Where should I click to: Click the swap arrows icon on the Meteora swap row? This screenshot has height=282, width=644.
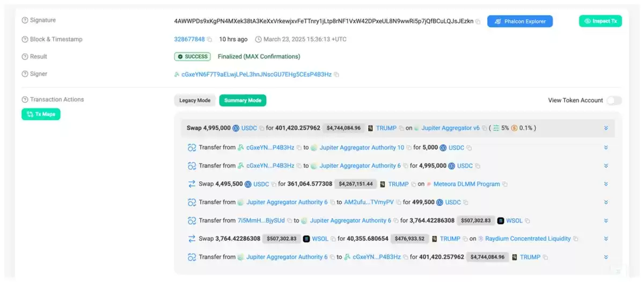click(x=192, y=184)
